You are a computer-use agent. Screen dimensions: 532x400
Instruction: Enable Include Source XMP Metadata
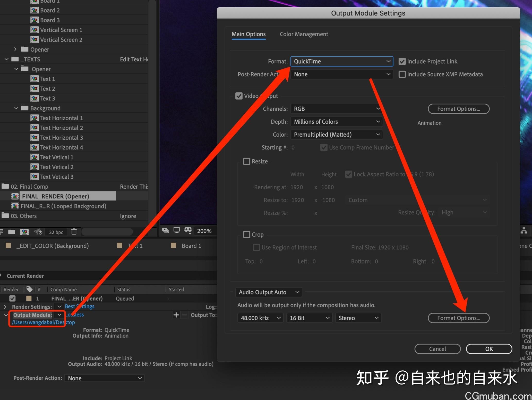click(402, 74)
